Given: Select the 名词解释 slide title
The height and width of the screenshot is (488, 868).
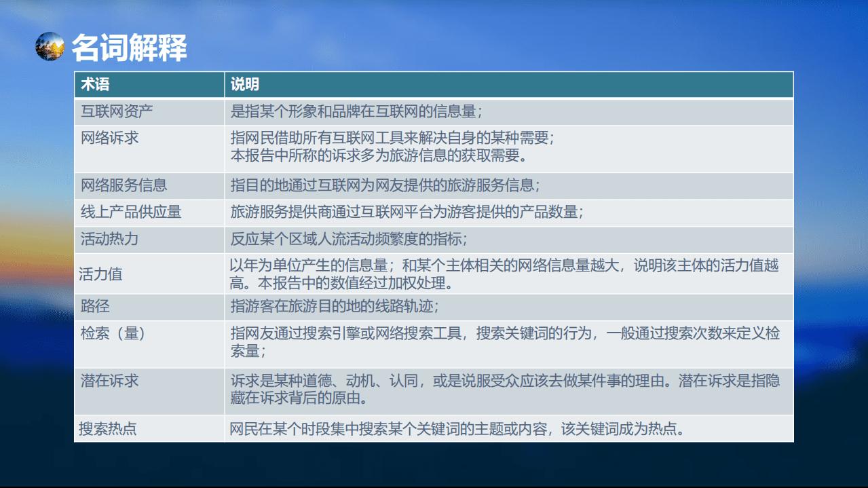Looking at the screenshot, I should click(130, 48).
